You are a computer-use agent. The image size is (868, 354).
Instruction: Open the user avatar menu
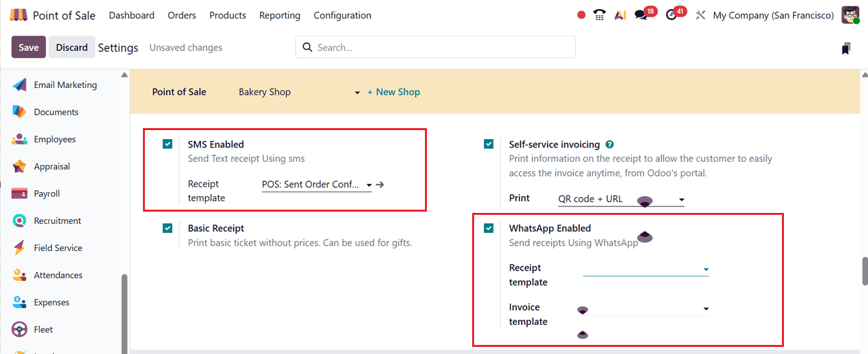[x=851, y=15]
